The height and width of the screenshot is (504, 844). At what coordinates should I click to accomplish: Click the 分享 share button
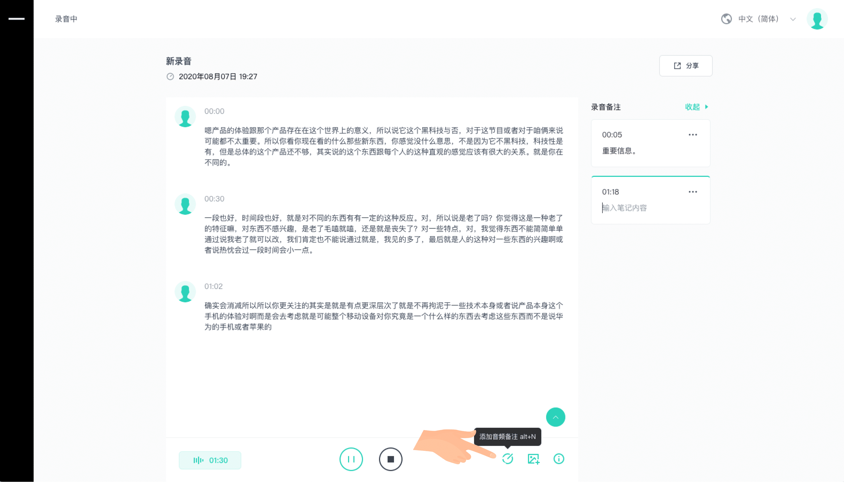(x=686, y=65)
